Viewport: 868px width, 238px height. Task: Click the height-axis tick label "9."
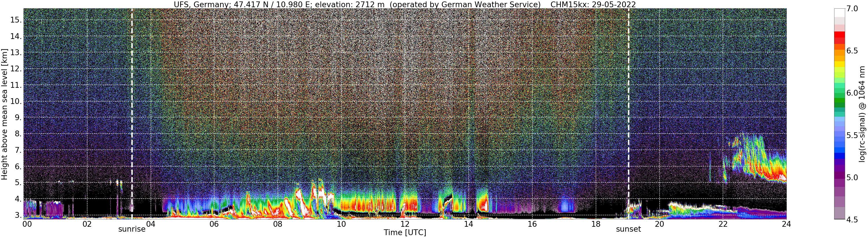coord(18,118)
